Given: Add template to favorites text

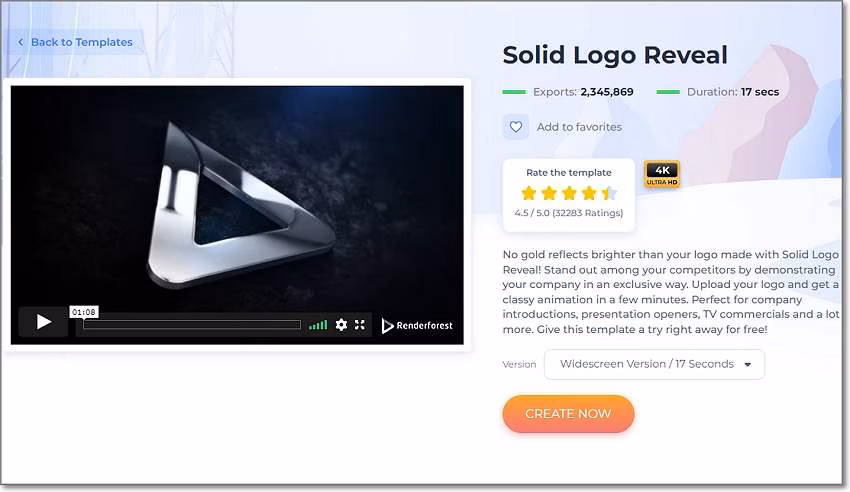Looking at the screenshot, I should point(579,127).
